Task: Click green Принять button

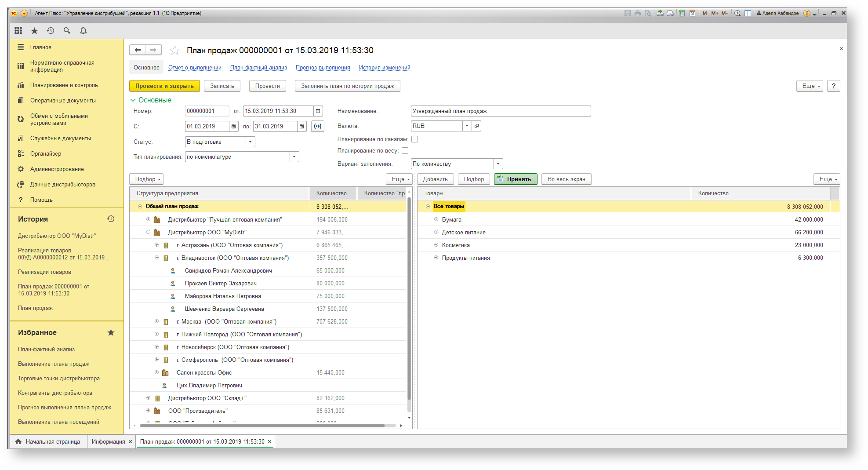Action: [x=516, y=179]
